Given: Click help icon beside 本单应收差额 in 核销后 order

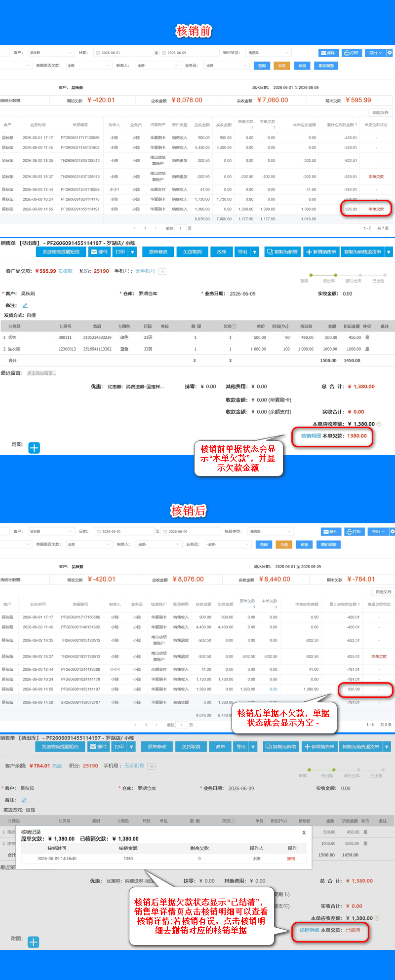Looking at the screenshot, I should 377,918.
